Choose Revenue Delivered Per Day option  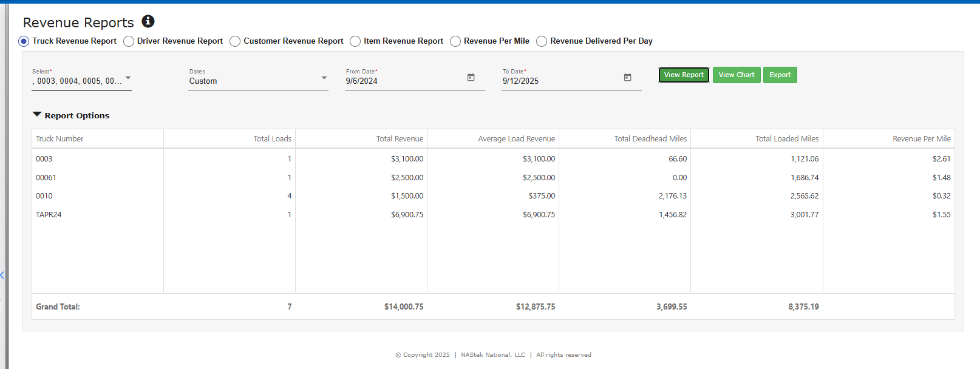(x=542, y=41)
